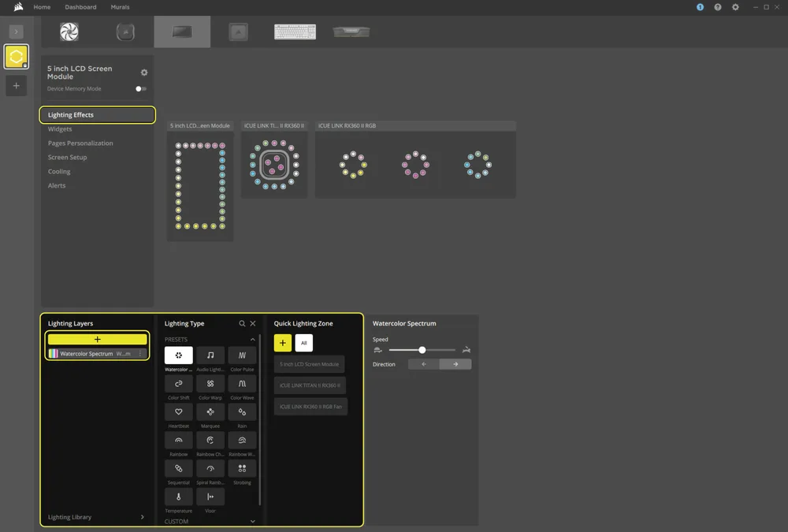Apply the Color Shift preset
Screen dimensions: 788x532
[178, 383]
